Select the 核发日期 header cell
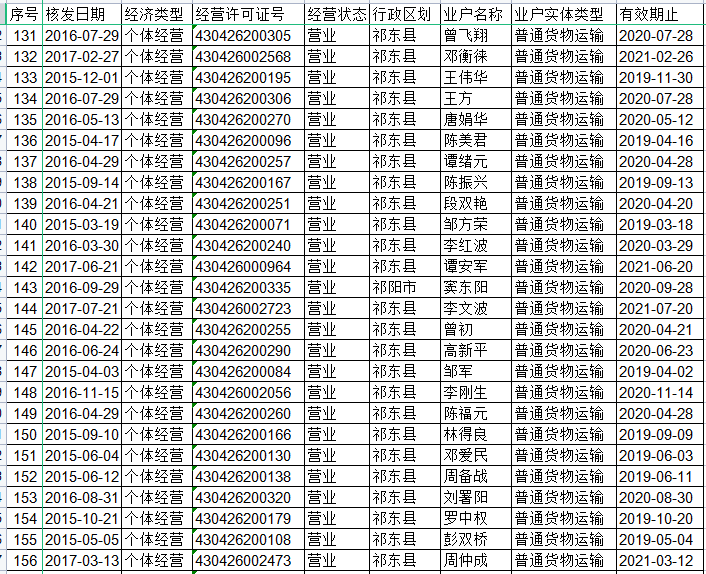This screenshot has width=706, height=574. pos(81,14)
